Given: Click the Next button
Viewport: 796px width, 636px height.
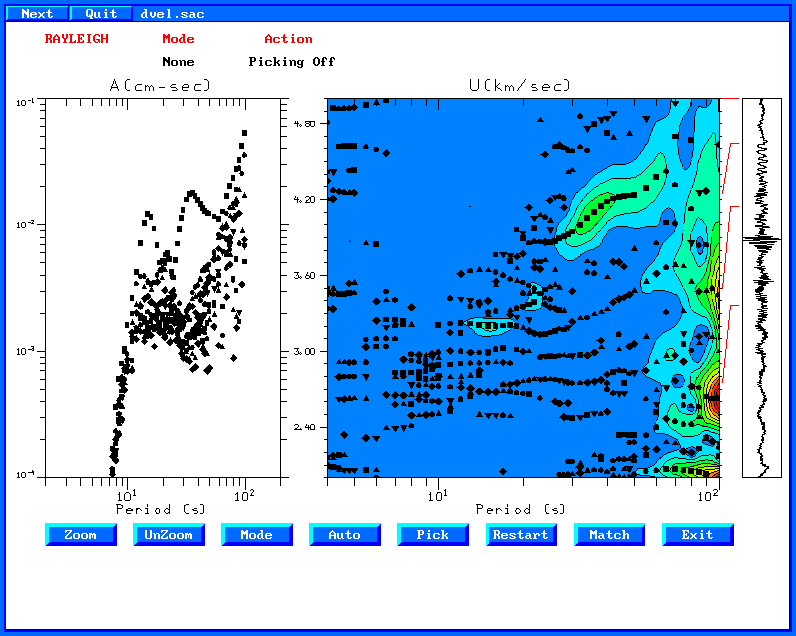Looking at the screenshot, I should [x=37, y=14].
